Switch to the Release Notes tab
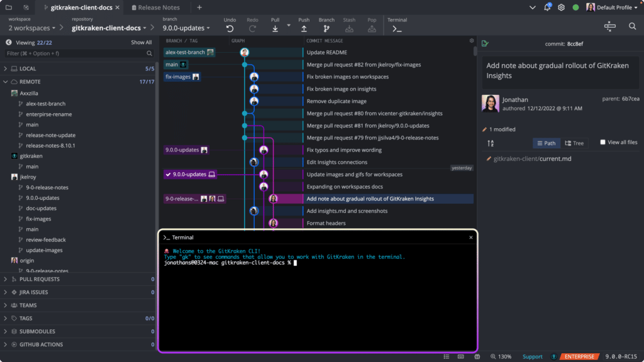Image resolution: width=644 pixels, height=362 pixels. (157, 8)
